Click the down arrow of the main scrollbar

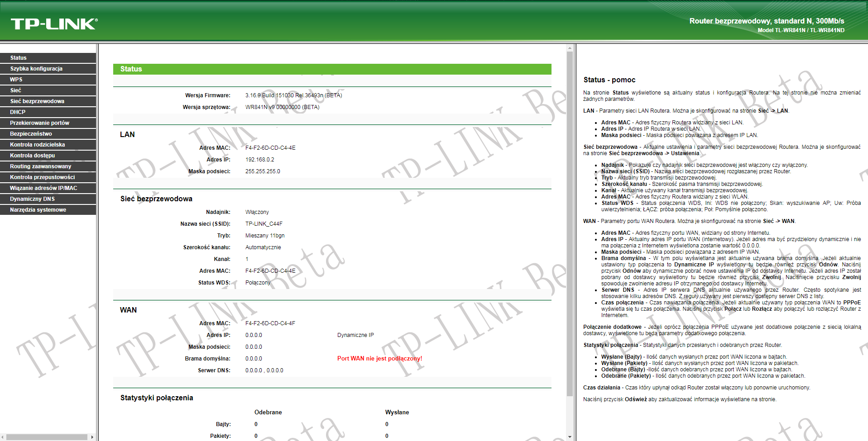tap(570, 437)
